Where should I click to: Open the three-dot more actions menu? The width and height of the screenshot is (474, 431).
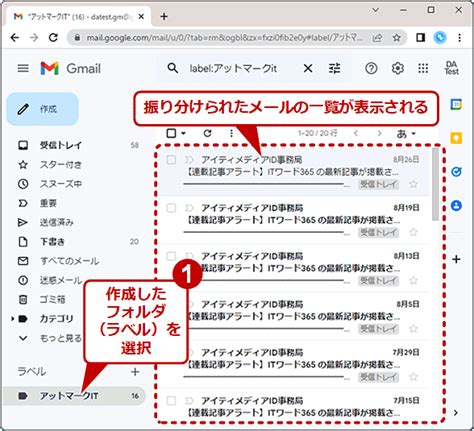point(231,133)
